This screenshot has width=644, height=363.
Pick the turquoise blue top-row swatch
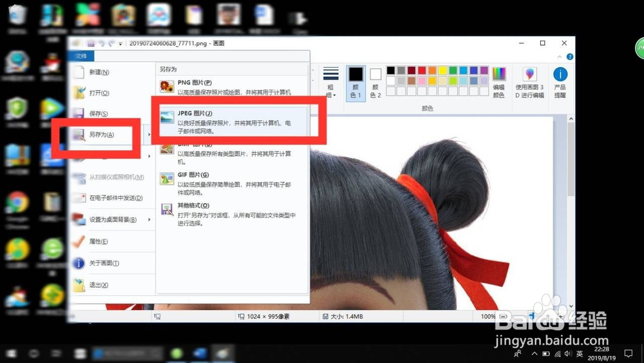[463, 70]
